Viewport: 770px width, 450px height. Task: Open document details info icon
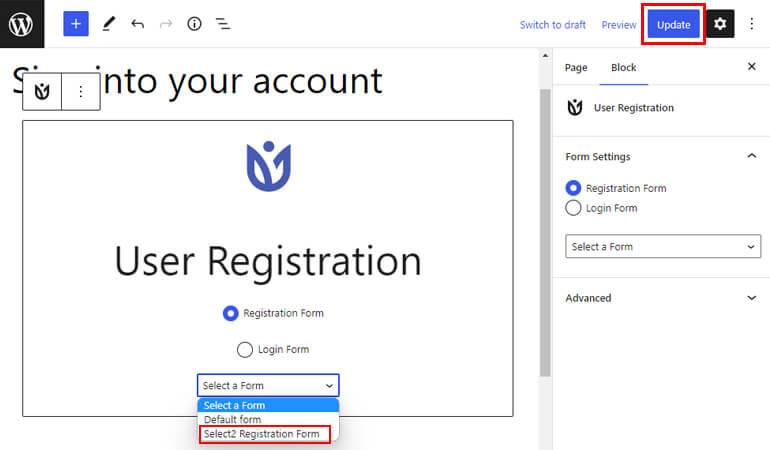click(194, 24)
